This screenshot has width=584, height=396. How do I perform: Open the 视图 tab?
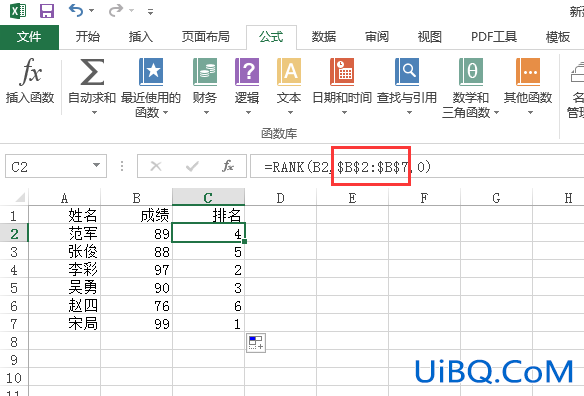point(429,37)
